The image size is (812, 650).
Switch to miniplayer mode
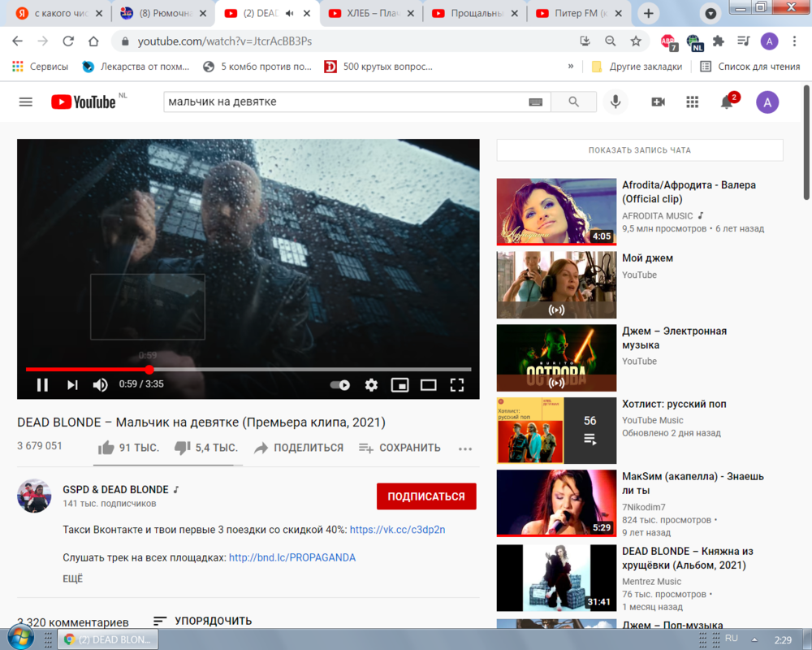[x=400, y=384]
